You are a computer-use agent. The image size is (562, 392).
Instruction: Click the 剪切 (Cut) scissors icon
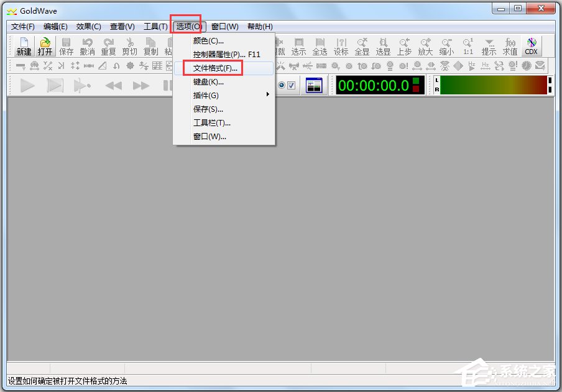(x=130, y=46)
